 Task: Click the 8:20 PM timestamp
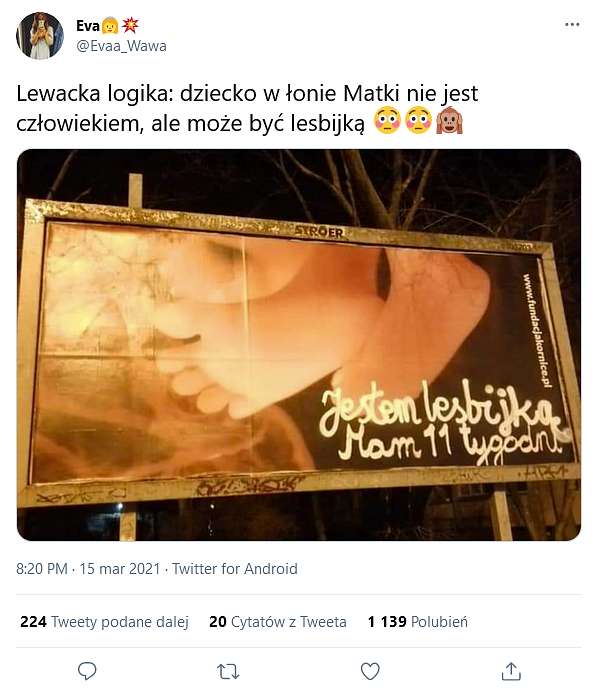[x=42, y=568]
